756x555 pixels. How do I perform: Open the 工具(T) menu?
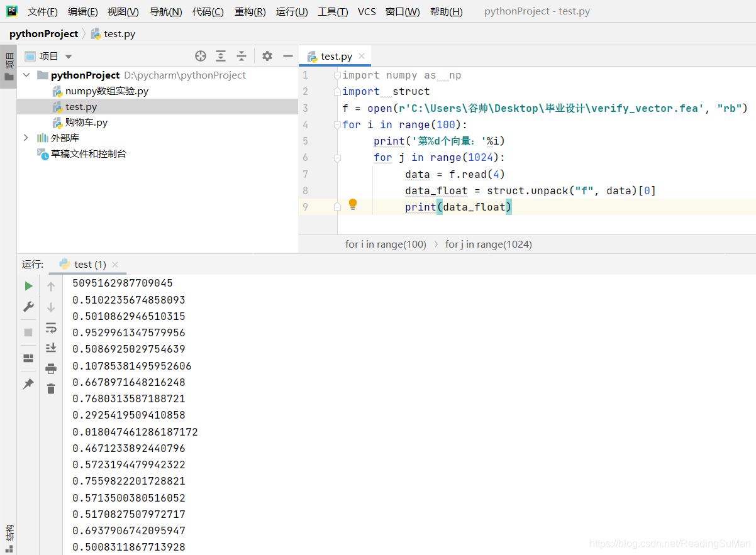tap(333, 12)
